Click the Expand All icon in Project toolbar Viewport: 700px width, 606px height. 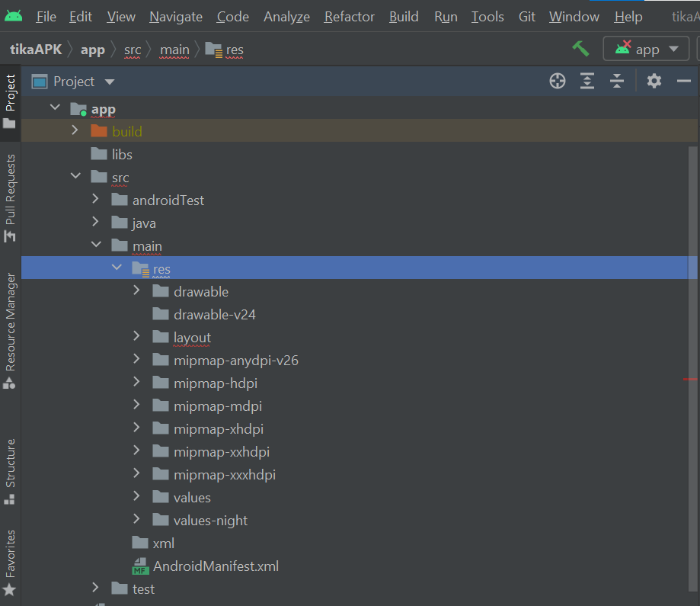587,80
